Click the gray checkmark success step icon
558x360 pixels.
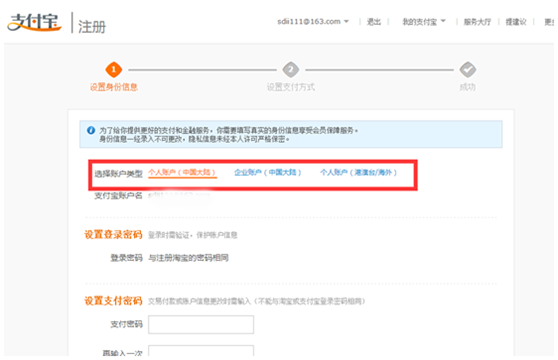click(468, 69)
